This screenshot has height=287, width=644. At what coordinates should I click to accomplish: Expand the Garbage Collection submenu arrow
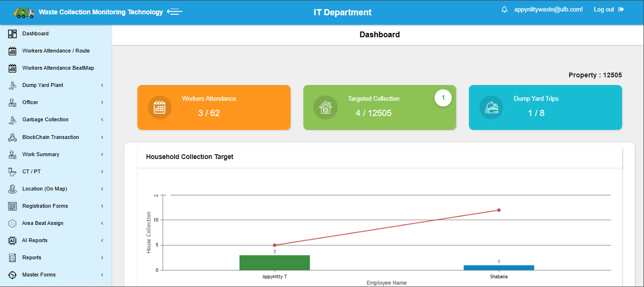102,120
